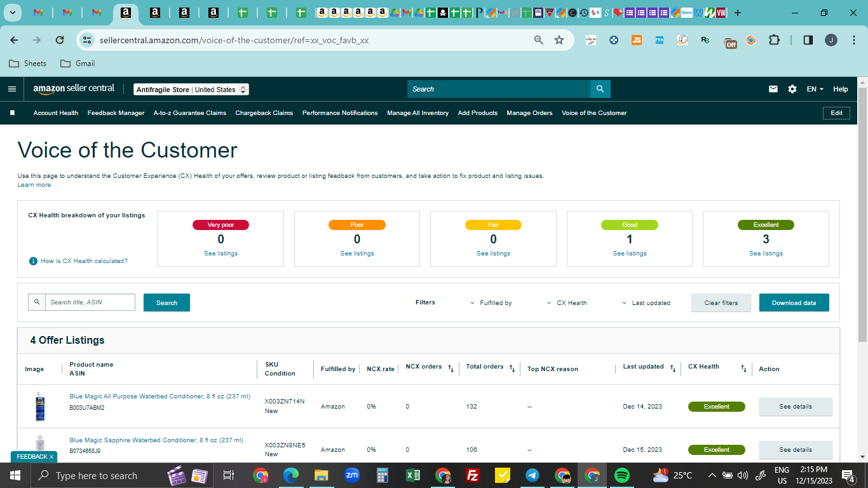Click the All Purpose Conditioner product thumbnail
This screenshot has height=488, width=868.
point(39,407)
